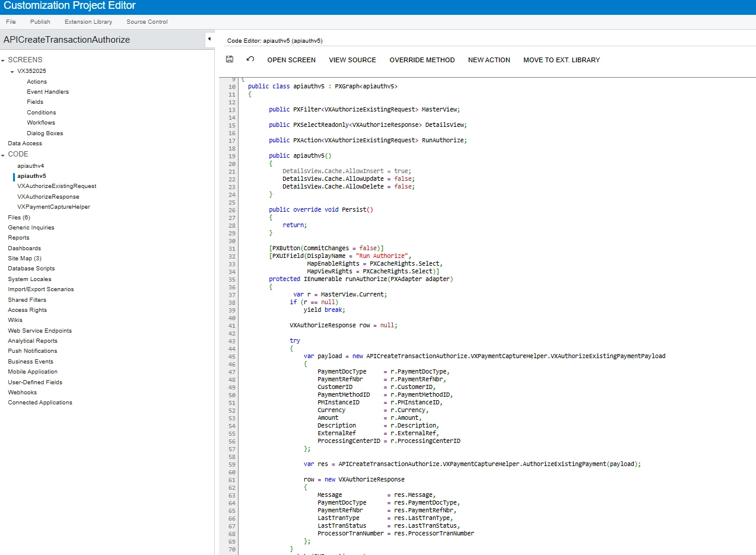Click MOVE TO EXT. LIBRARY button
The image size is (756, 555).
(561, 60)
